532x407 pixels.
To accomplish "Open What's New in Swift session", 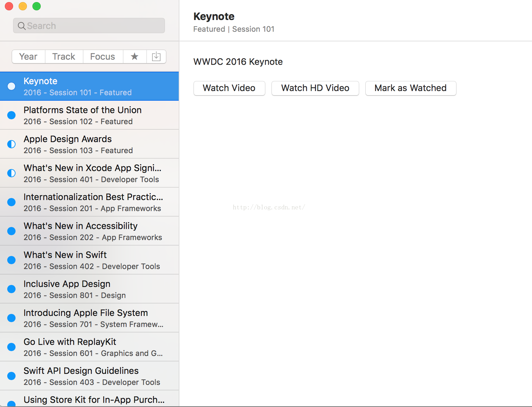I will point(89,260).
